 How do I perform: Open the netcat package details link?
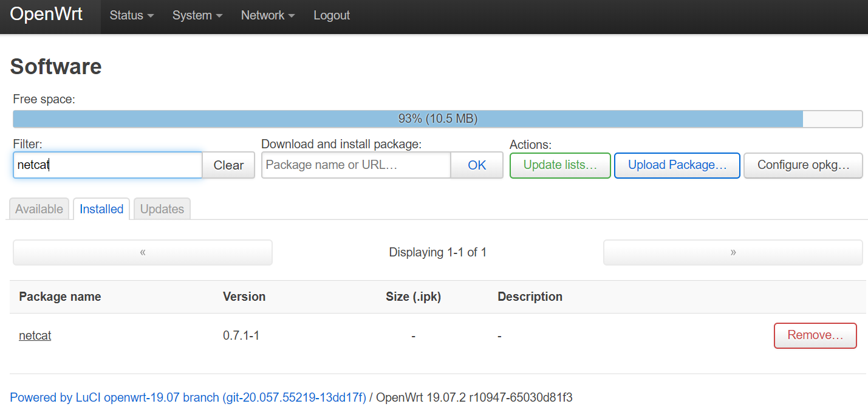point(35,335)
